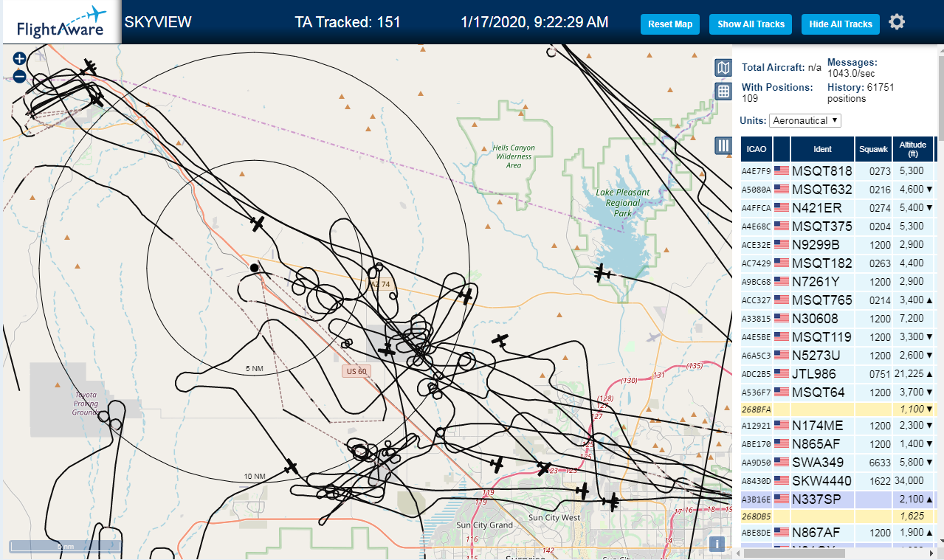Click the Hells Canyon Wilderness Area map label

click(x=514, y=156)
